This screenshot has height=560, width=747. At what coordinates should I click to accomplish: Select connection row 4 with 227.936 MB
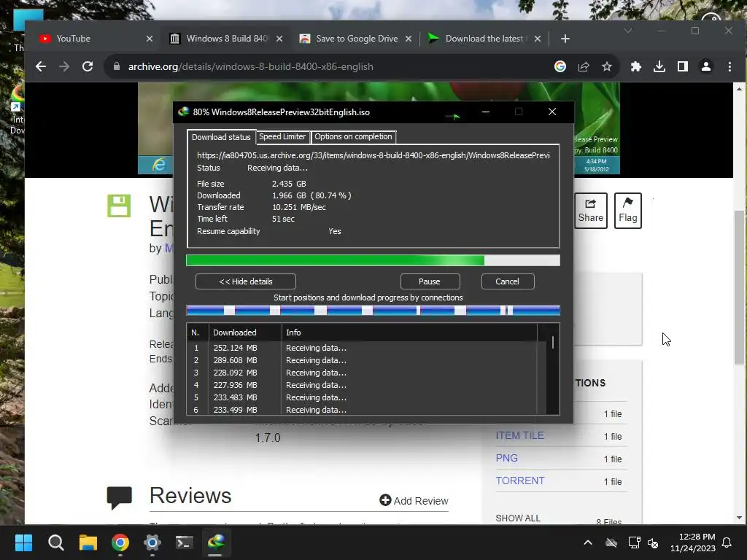click(362, 385)
